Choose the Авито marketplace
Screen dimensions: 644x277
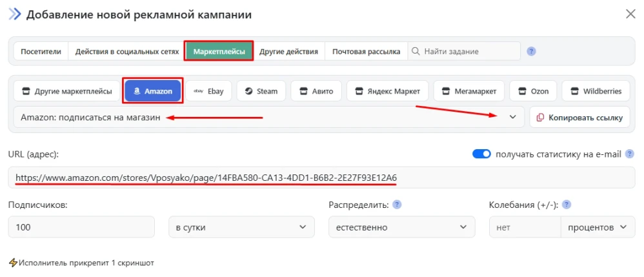(316, 91)
